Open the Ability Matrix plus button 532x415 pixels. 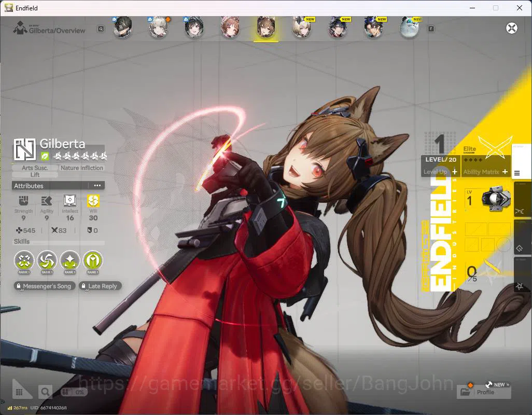(x=505, y=172)
